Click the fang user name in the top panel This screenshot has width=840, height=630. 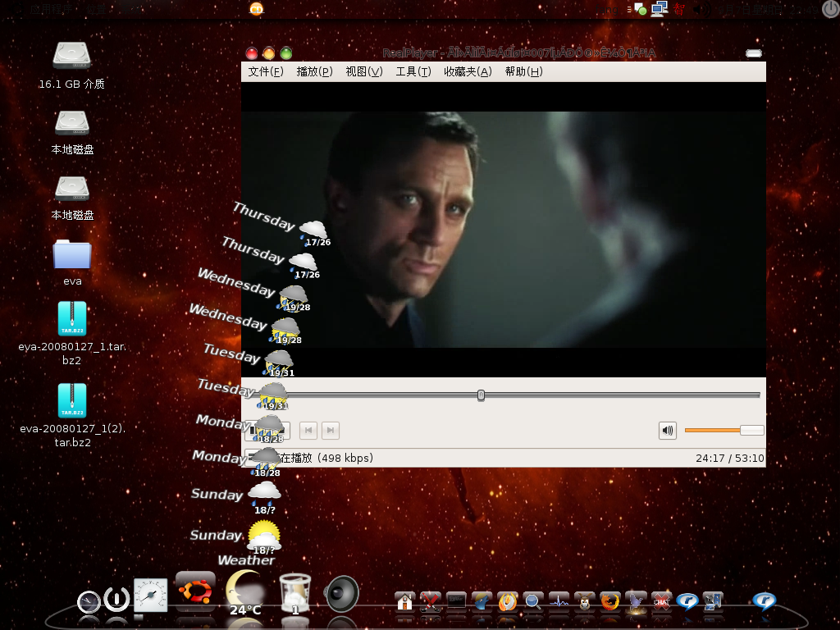click(607, 10)
